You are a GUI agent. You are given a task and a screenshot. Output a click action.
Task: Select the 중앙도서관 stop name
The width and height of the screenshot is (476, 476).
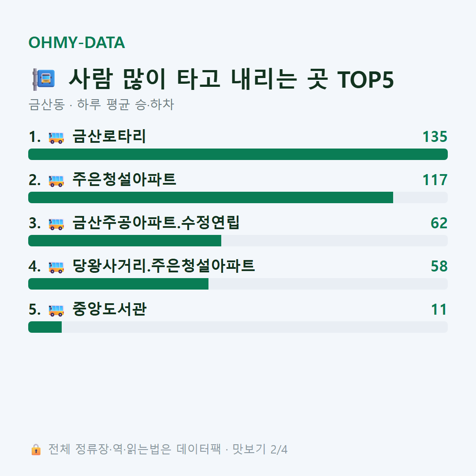coord(110,309)
